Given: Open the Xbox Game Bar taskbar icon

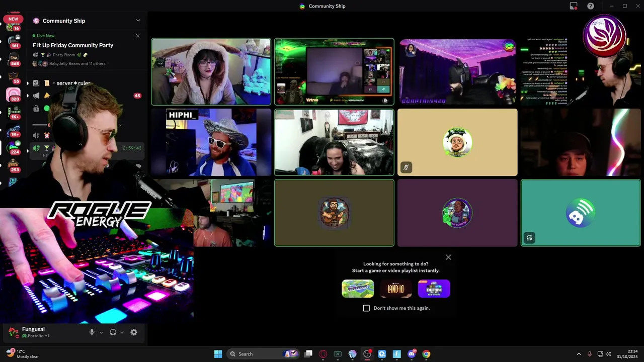Looking at the screenshot, I should point(338,354).
